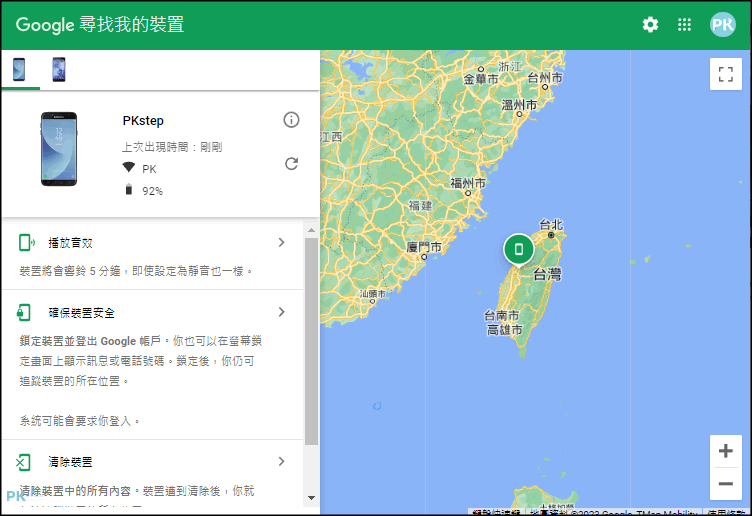Click the panel scrollbar up arrow
Screen dimensions: 752x516
(311, 230)
